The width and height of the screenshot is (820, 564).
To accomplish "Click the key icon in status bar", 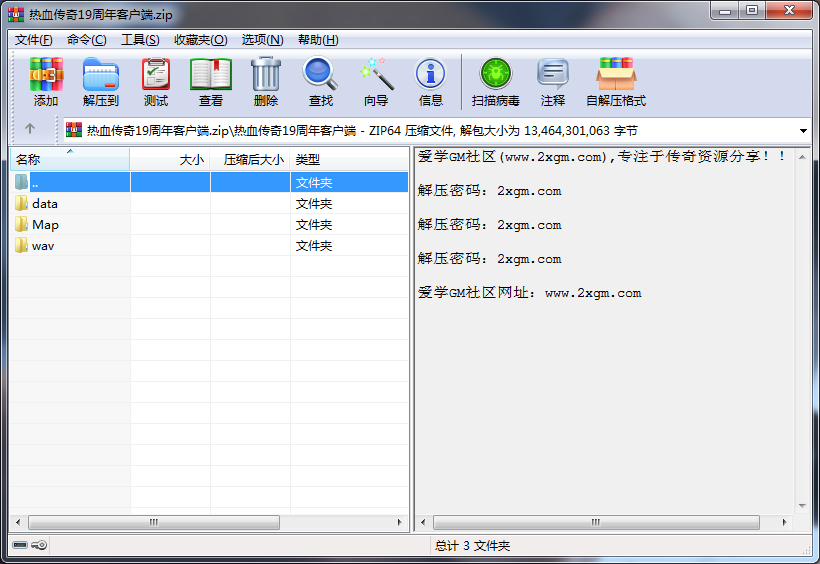I will pyautogui.click(x=39, y=545).
